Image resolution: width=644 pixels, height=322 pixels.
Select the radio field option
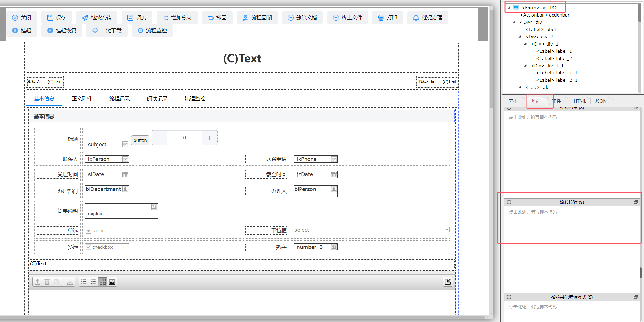tap(88, 231)
